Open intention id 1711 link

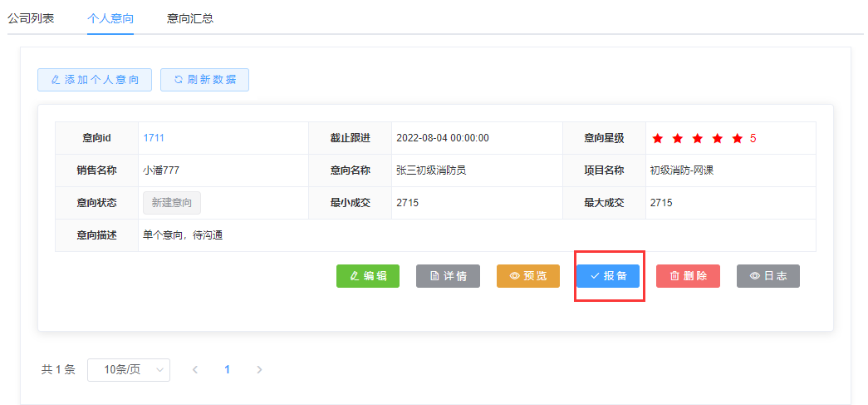(154, 138)
